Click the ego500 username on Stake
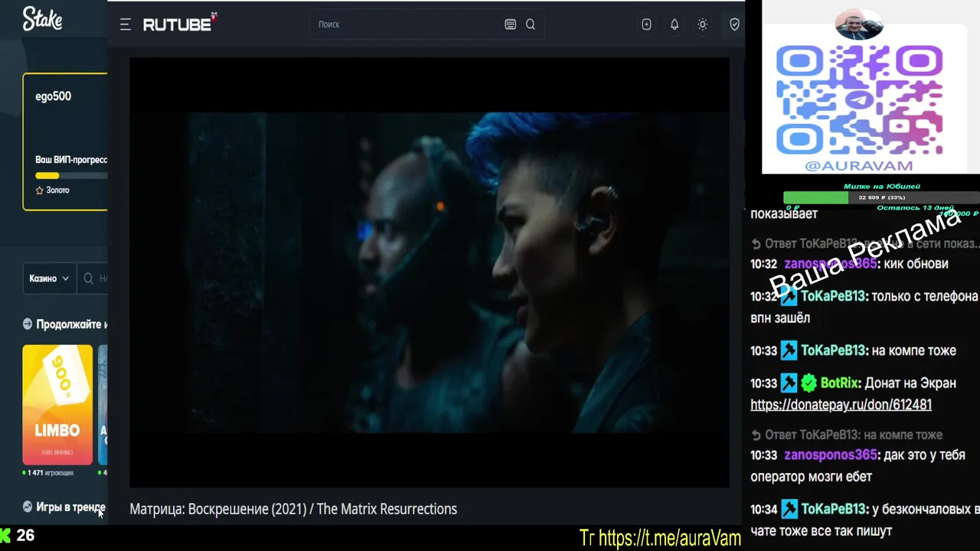The image size is (980, 551). [53, 96]
